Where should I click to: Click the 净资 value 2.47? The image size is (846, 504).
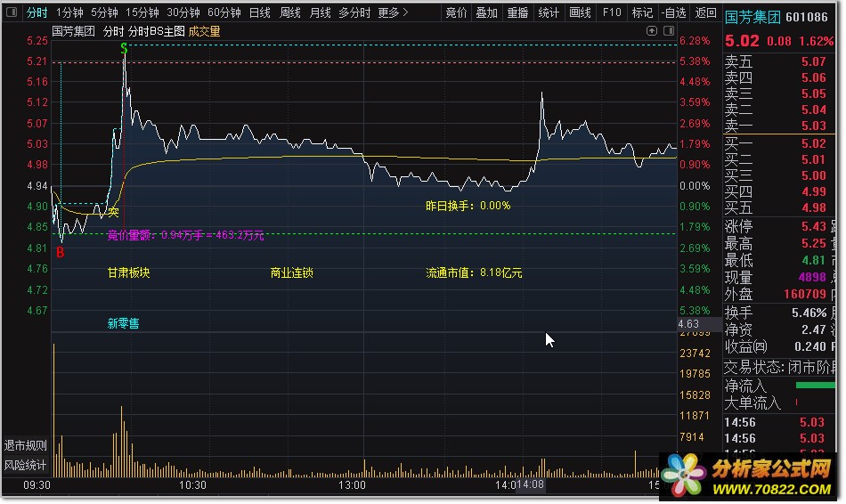click(x=814, y=329)
